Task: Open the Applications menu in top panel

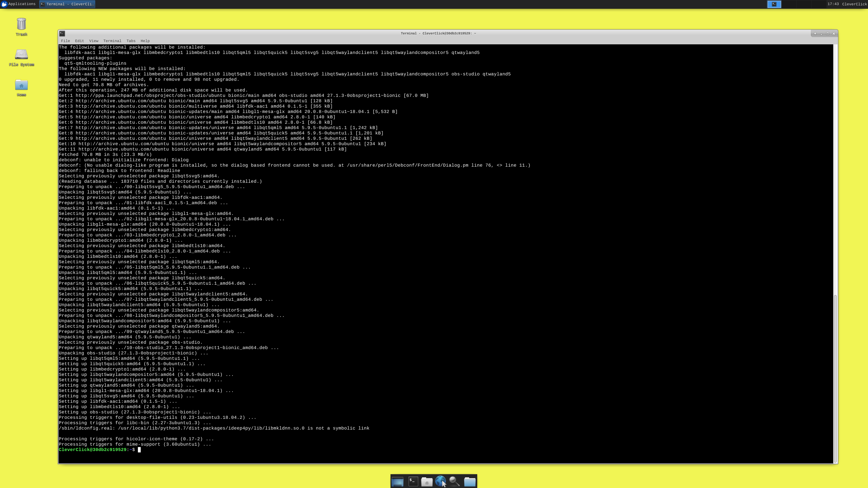Action: [19, 4]
